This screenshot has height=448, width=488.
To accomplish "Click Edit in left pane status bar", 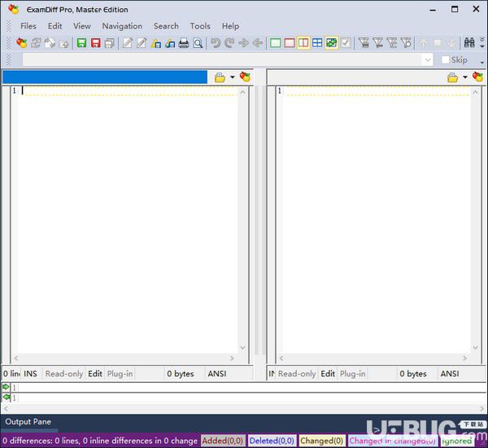I will pos(95,373).
